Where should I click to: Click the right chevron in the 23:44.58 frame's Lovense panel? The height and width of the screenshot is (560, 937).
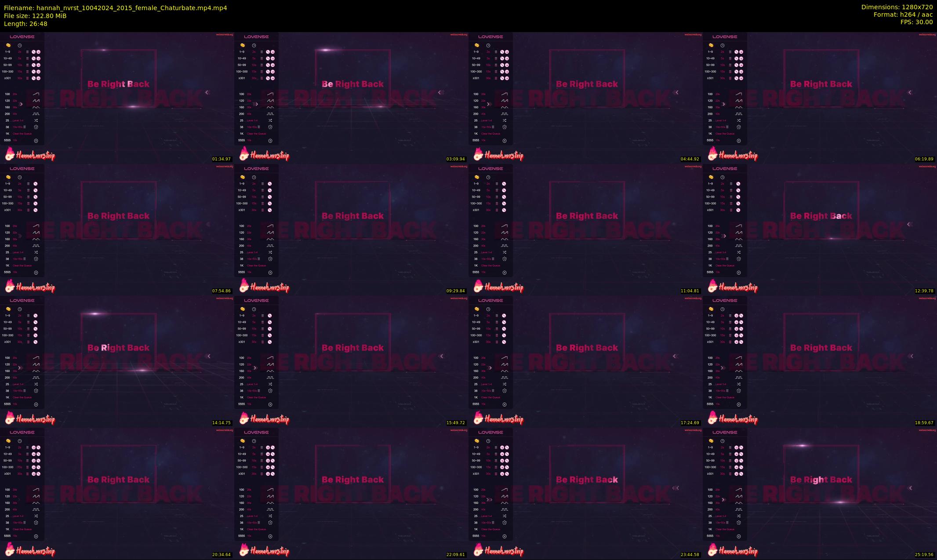coord(489,500)
